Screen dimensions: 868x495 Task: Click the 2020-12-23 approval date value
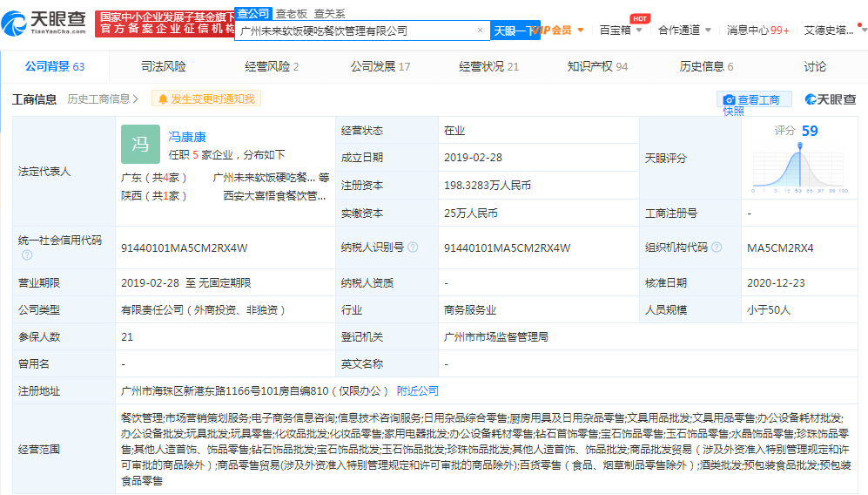coord(776,282)
